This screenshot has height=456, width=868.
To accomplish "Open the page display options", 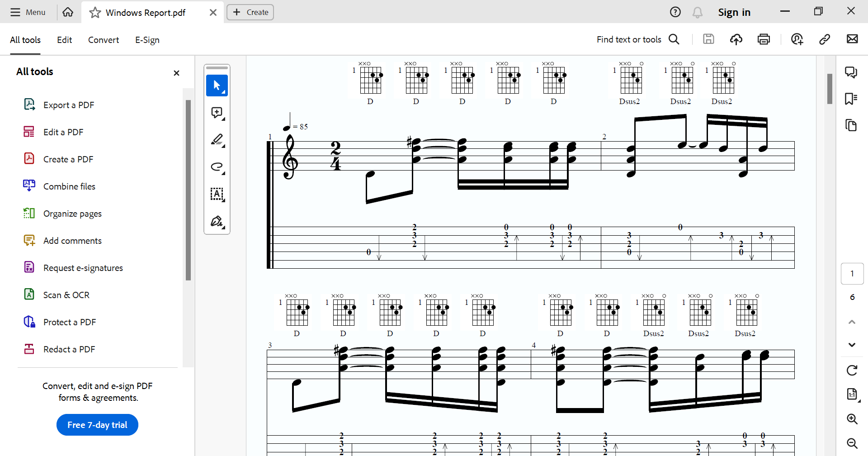I will (x=852, y=394).
